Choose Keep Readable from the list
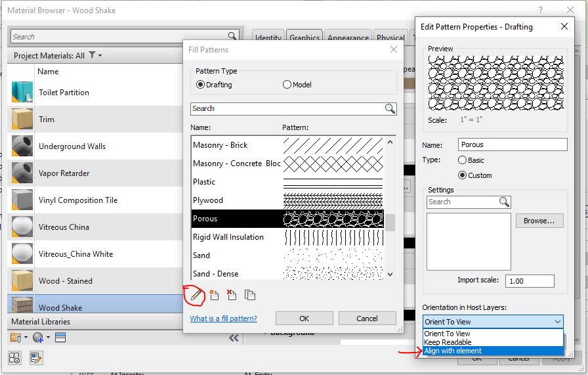This screenshot has height=375, width=588. 493,342
